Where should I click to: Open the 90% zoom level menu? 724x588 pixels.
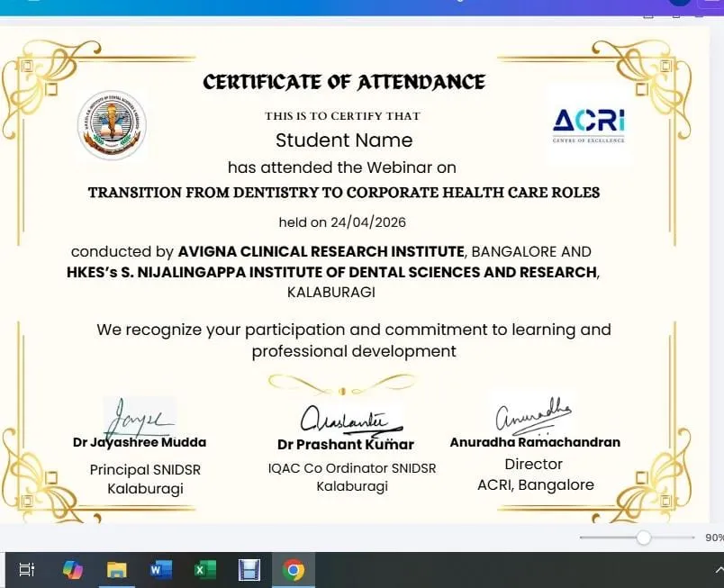click(x=713, y=538)
